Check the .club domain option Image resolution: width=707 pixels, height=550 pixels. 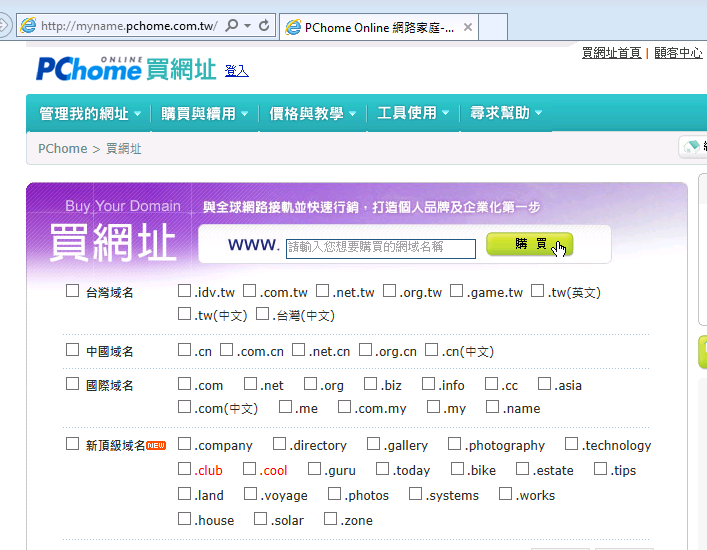184,470
